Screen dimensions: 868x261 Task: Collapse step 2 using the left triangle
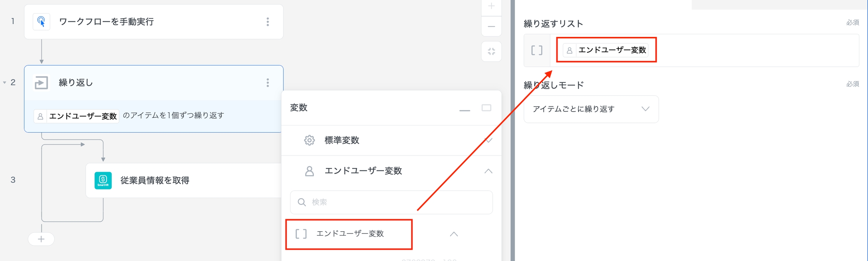5,82
